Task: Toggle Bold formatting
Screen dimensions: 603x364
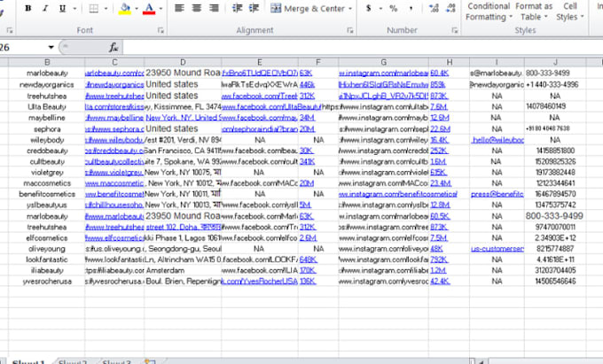Action: (28, 8)
